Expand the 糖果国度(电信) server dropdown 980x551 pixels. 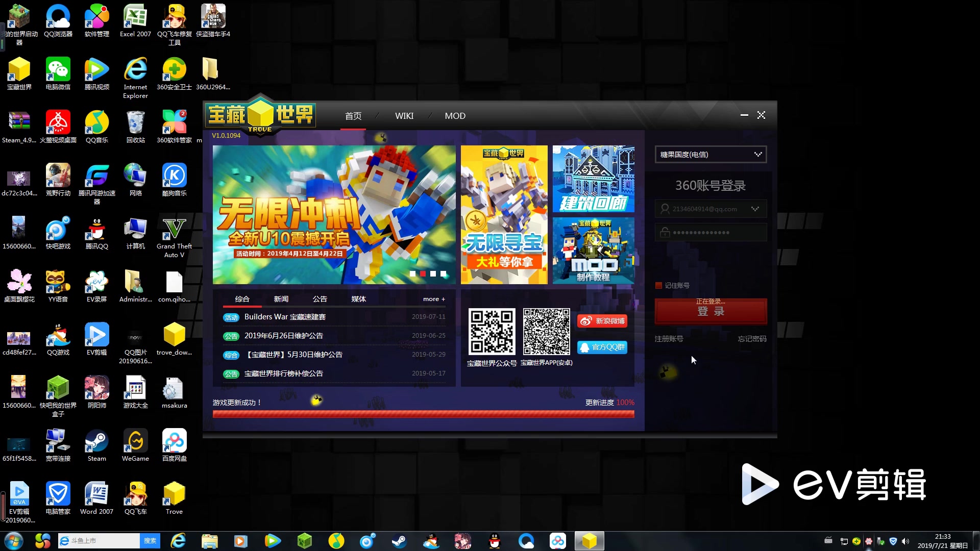pyautogui.click(x=710, y=155)
